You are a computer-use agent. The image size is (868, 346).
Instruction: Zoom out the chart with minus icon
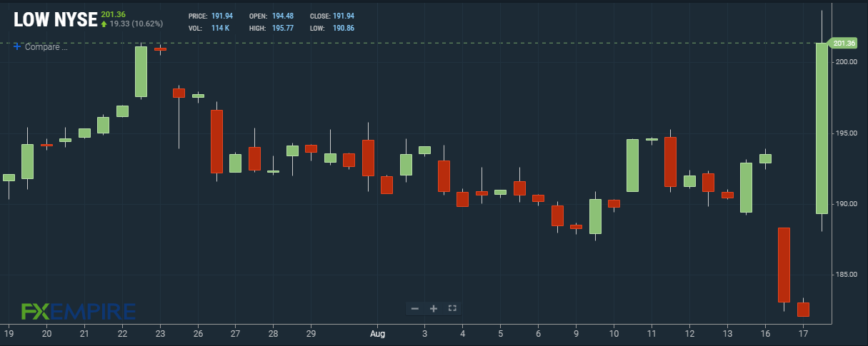tap(415, 308)
